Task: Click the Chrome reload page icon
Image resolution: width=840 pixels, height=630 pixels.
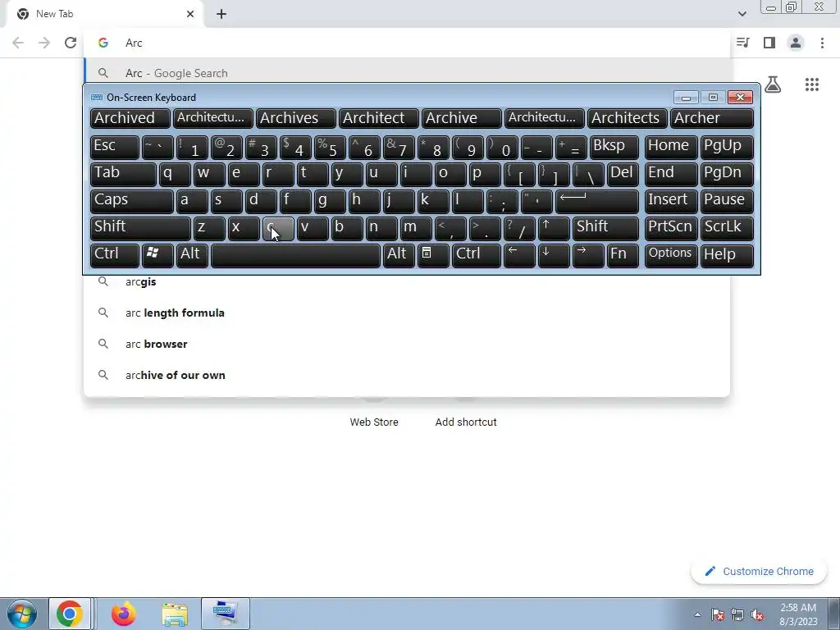Action: (x=71, y=43)
